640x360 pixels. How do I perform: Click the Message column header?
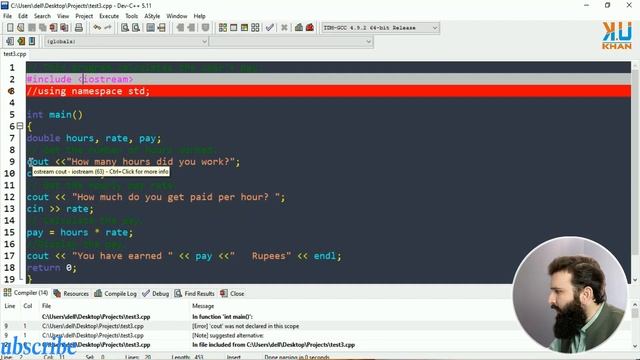point(203,306)
